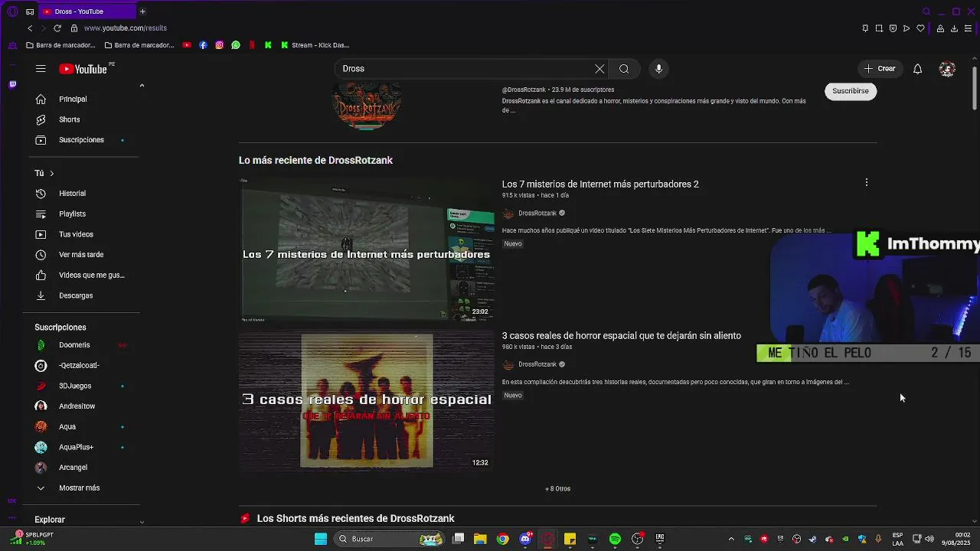980x551 pixels.
Task: Clear the search box with X icon
Action: (x=599, y=69)
